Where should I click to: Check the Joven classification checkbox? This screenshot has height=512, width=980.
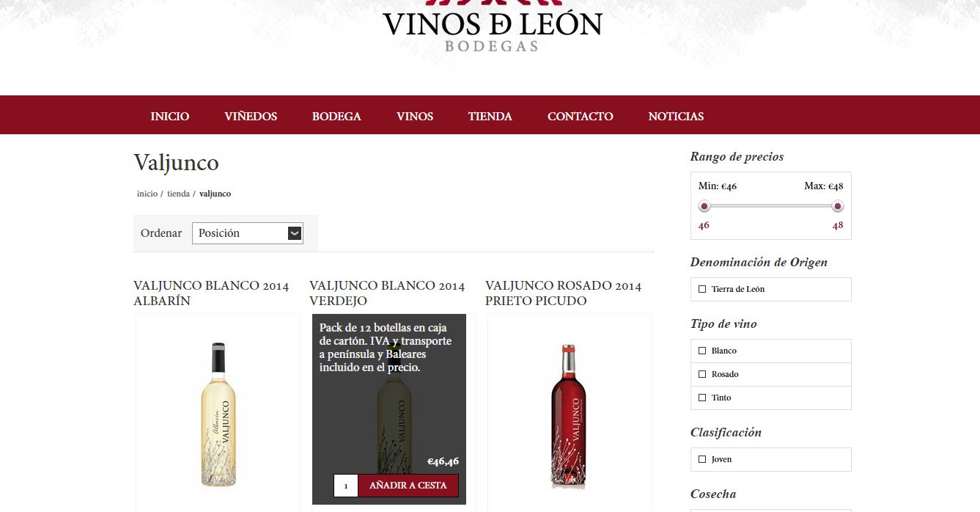click(x=702, y=459)
